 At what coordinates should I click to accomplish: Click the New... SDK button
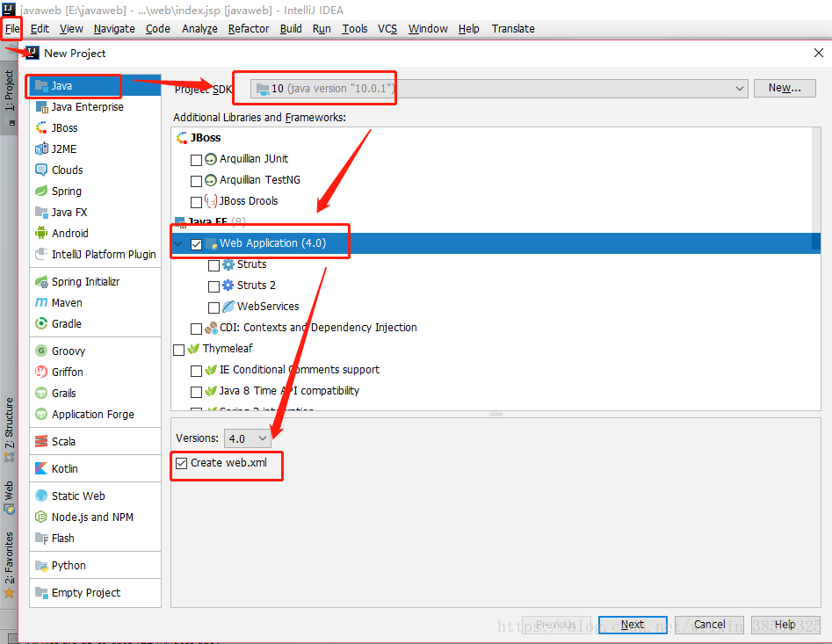coord(785,88)
